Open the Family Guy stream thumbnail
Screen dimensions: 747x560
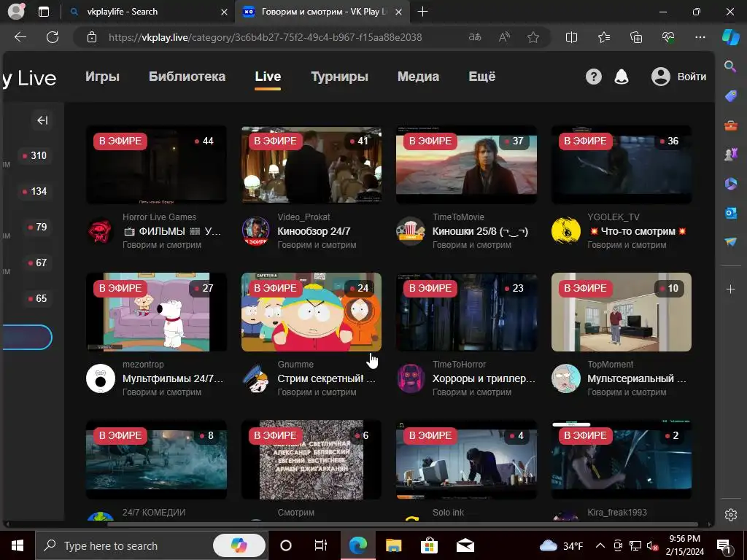156,312
